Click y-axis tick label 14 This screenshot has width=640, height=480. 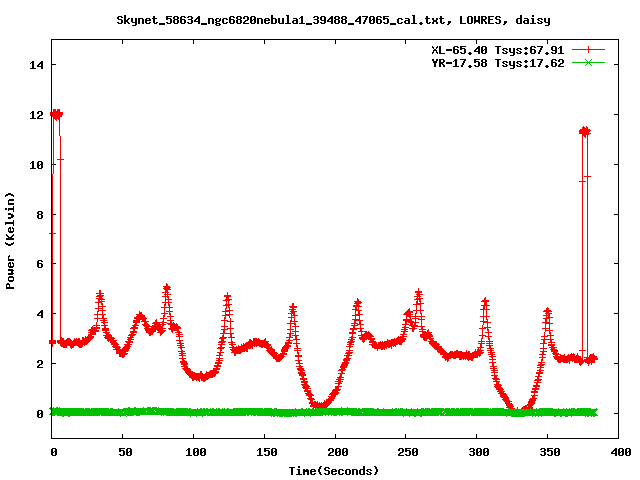[x=36, y=65]
